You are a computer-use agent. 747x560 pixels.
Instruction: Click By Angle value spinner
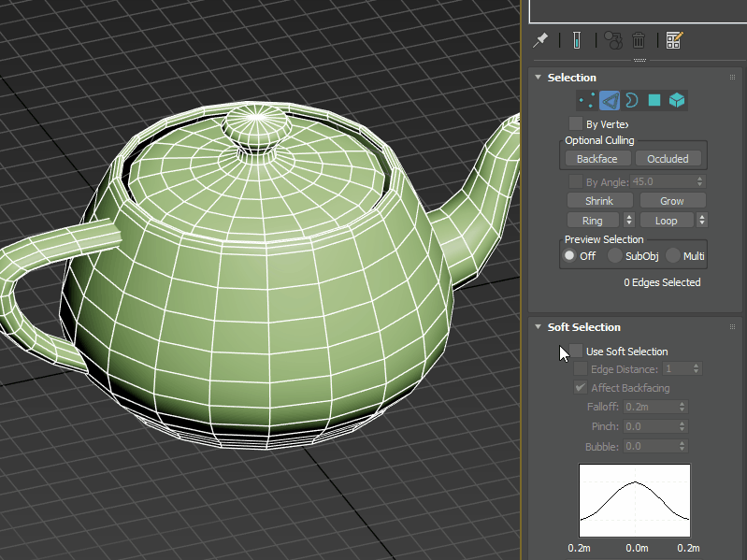(x=700, y=181)
